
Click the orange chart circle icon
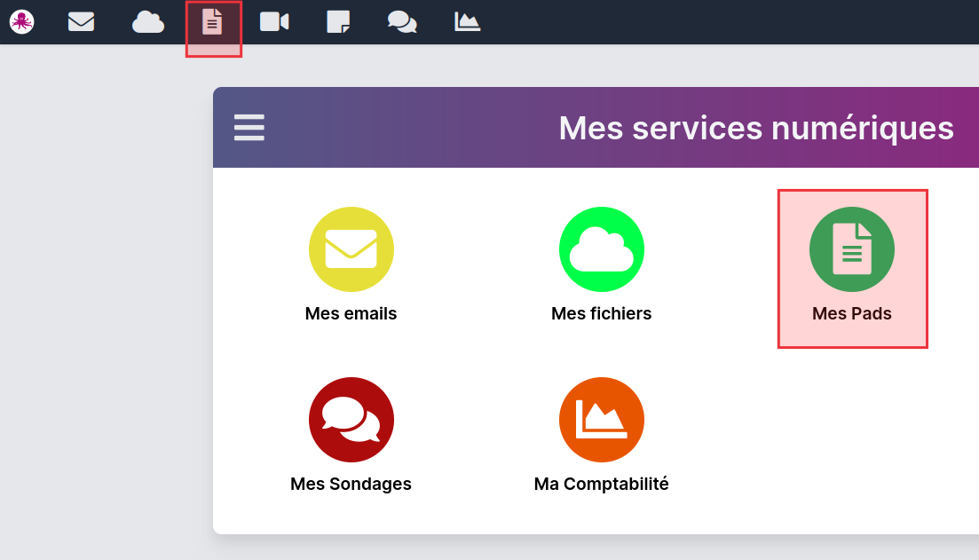[x=602, y=420]
